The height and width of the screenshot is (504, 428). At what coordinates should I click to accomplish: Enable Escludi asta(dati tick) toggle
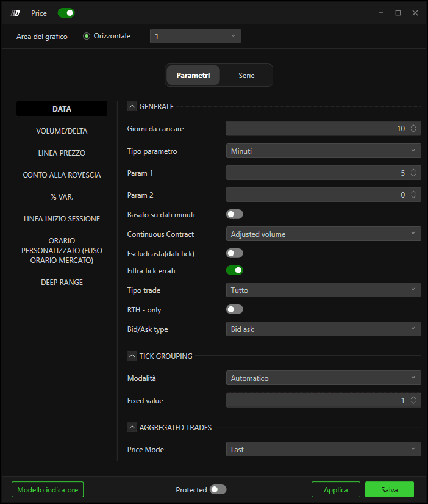coord(234,253)
